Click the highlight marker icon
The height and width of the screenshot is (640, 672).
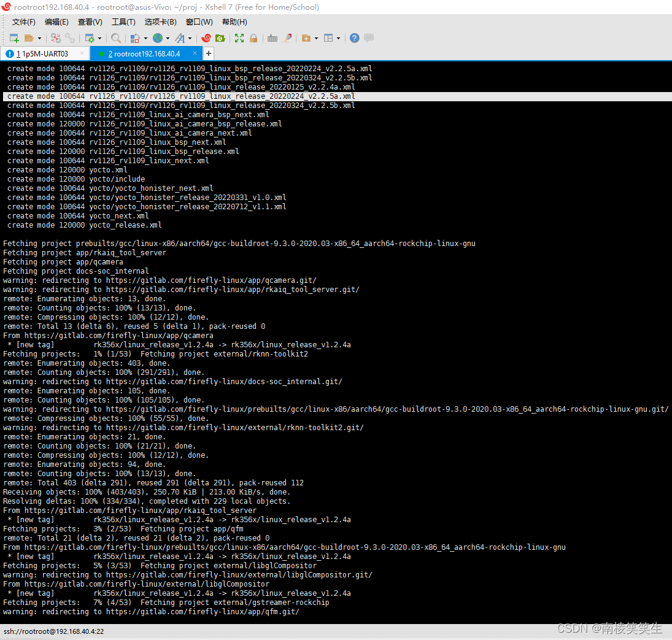287,38
